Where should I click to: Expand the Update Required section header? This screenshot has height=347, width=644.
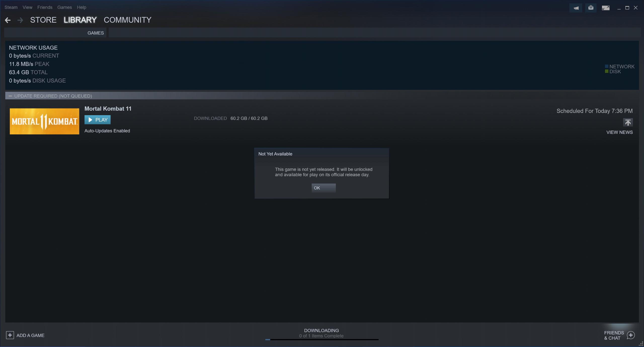(x=9, y=96)
